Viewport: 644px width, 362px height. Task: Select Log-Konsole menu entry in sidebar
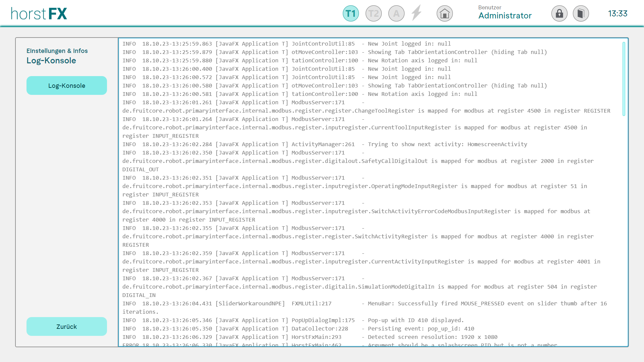click(66, 85)
